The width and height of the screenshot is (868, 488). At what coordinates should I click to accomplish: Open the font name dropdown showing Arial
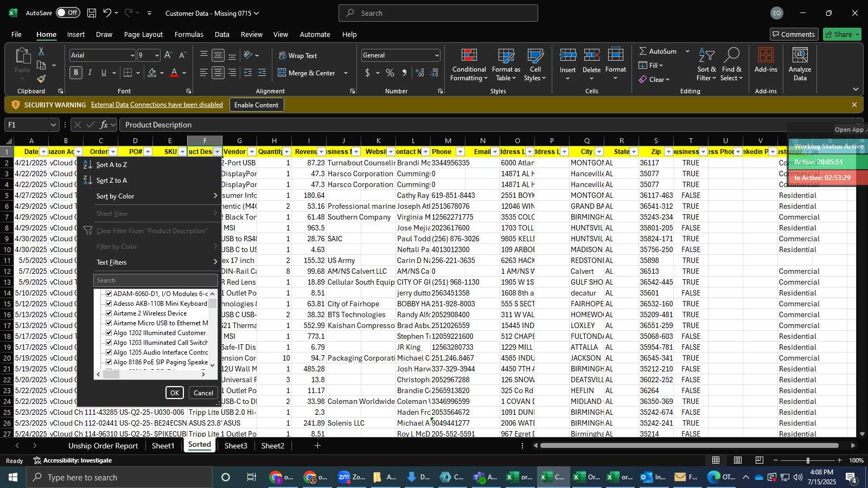click(132, 55)
